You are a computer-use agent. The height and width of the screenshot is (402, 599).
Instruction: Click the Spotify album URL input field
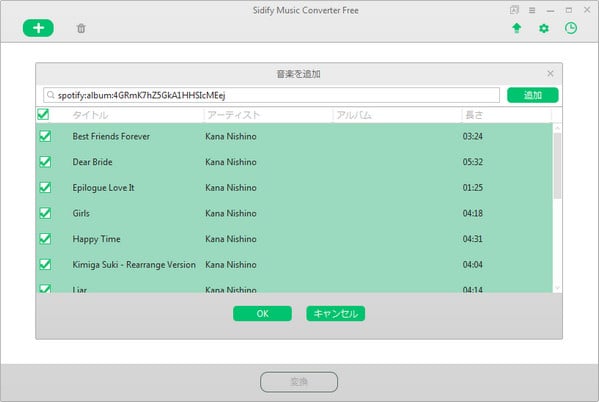coord(271,95)
